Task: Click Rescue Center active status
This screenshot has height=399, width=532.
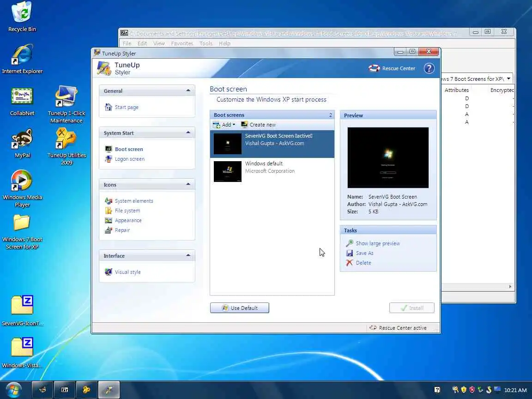Action: (398, 328)
